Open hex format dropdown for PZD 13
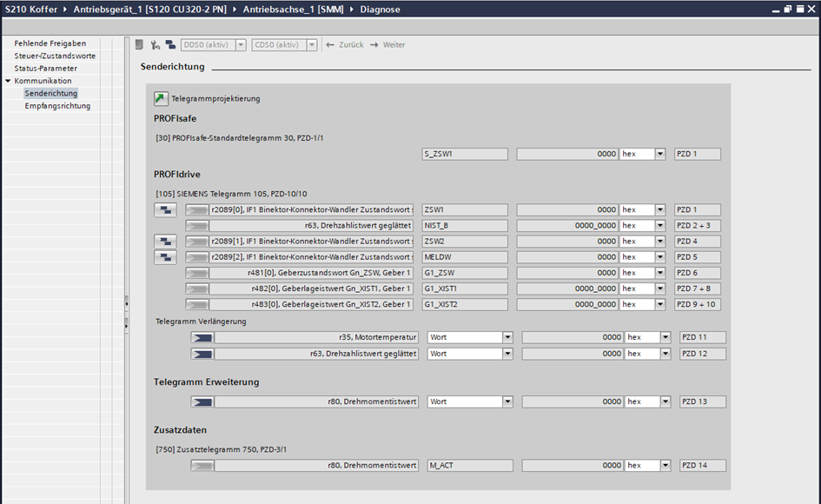 coord(665,401)
